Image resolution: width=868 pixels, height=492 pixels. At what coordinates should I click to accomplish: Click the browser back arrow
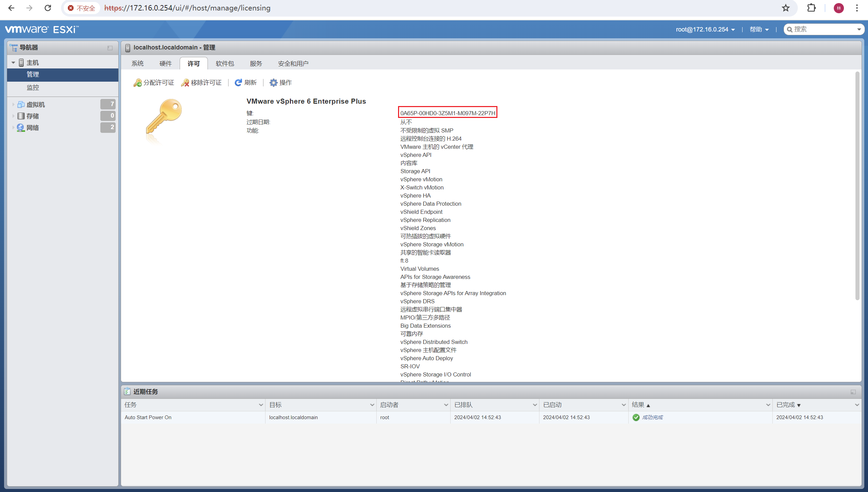click(x=11, y=8)
